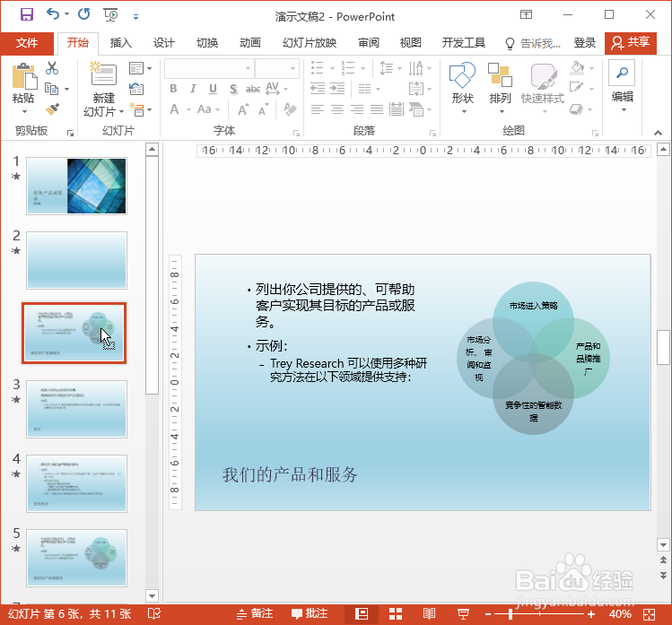Open the 动画 Animations tab
Image resolution: width=672 pixels, height=625 pixels.
point(249,43)
